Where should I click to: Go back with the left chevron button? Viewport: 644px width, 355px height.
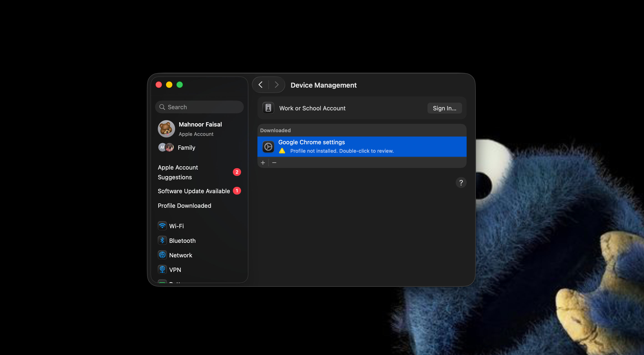[x=261, y=85]
